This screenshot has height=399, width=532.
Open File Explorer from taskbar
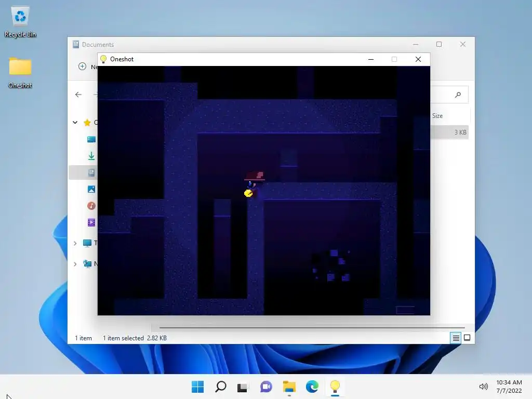click(x=289, y=387)
